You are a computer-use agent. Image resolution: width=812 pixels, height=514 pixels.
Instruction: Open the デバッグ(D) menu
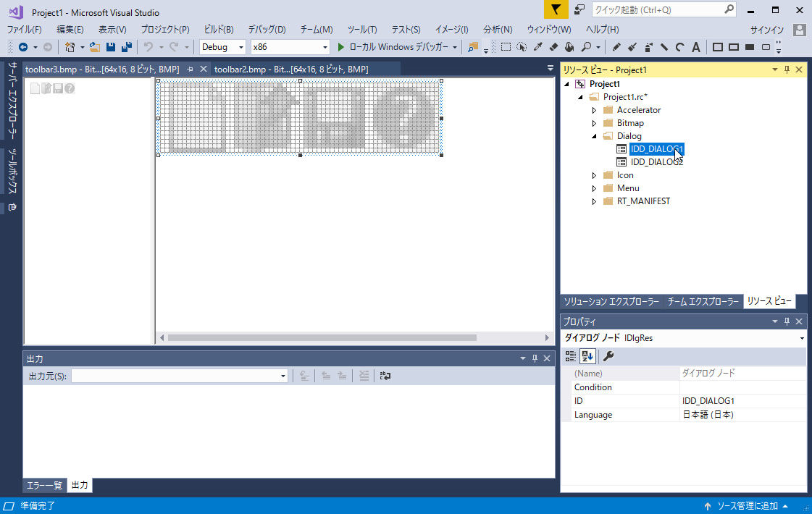click(x=267, y=30)
